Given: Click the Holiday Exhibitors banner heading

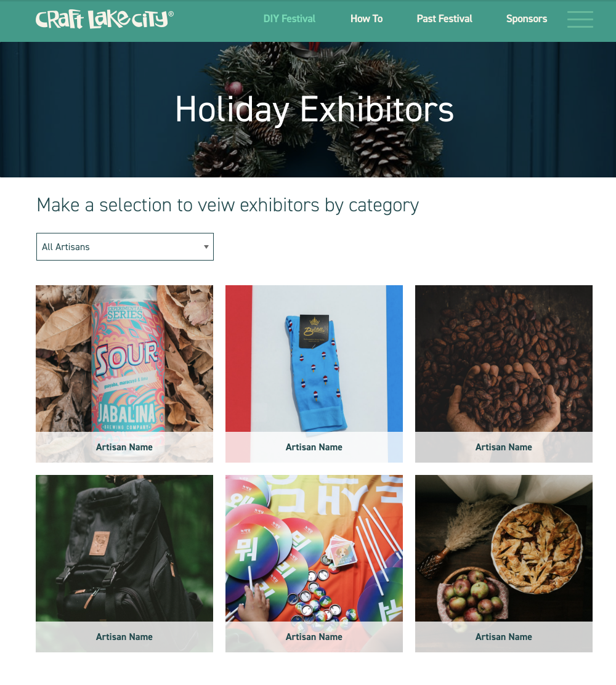Looking at the screenshot, I should click(x=315, y=110).
